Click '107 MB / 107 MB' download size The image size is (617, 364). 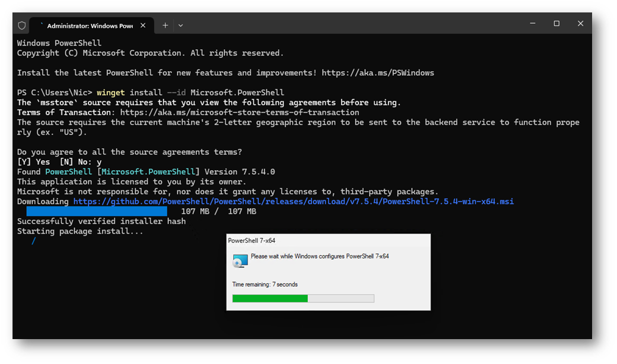(218, 212)
